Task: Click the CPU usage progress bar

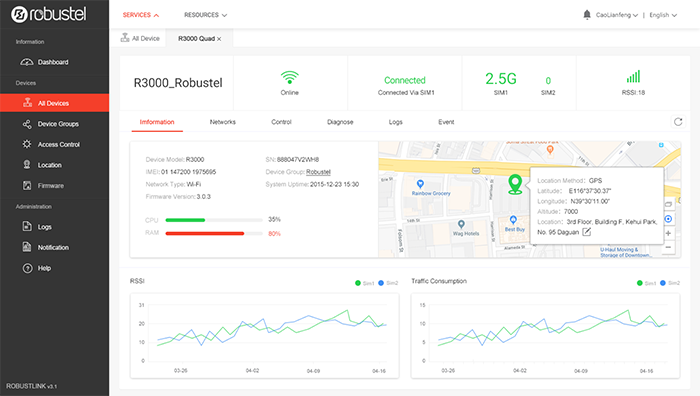Action: tap(214, 220)
